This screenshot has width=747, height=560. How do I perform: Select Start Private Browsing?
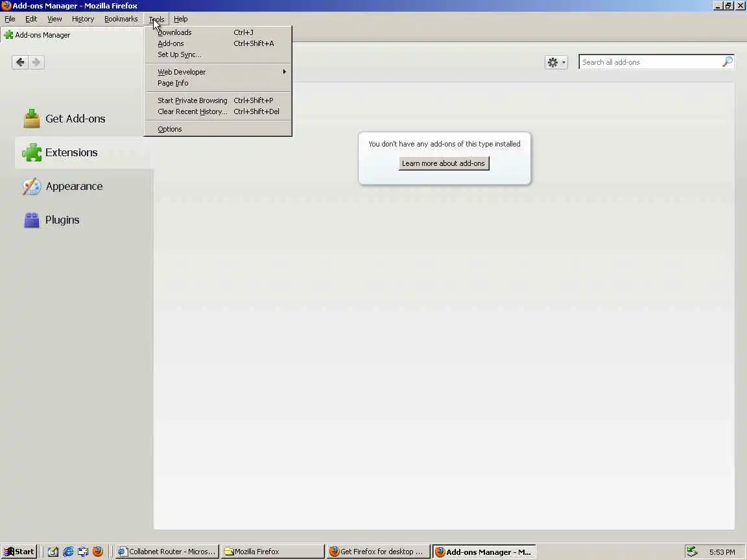pos(218,100)
